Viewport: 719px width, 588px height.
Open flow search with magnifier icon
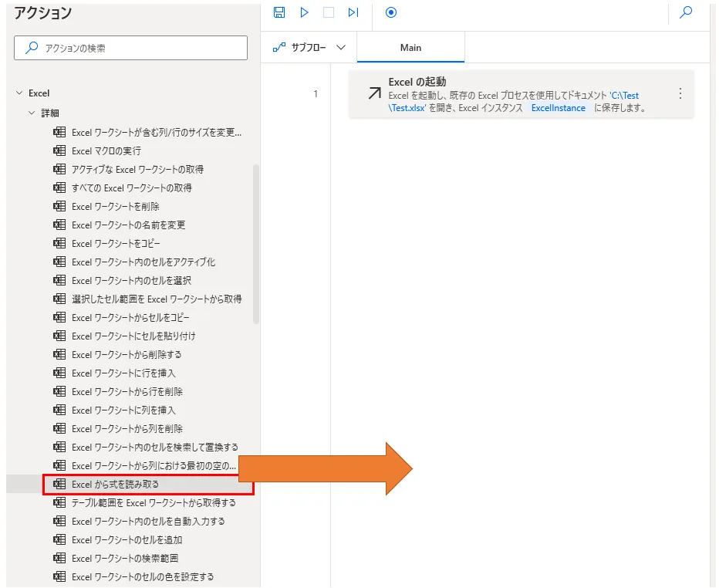[x=686, y=12]
